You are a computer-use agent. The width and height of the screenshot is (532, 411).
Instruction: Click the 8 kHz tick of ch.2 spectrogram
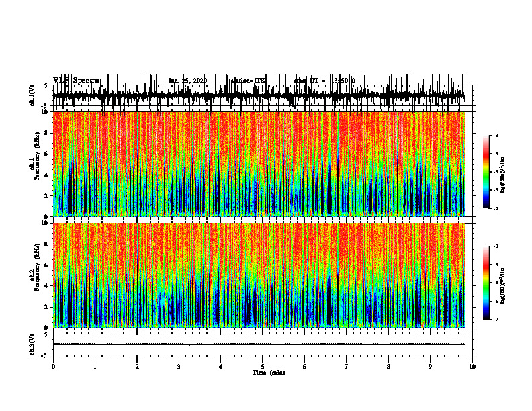46,244
